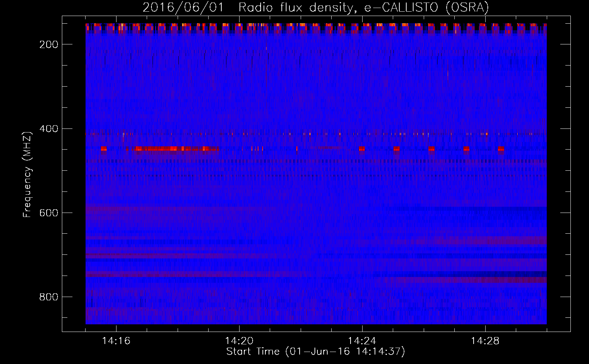The height and width of the screenshot is (364, 589).
Task: Click the 'Frequency (MHZ)' axis label
Action: tap(27, 174)
